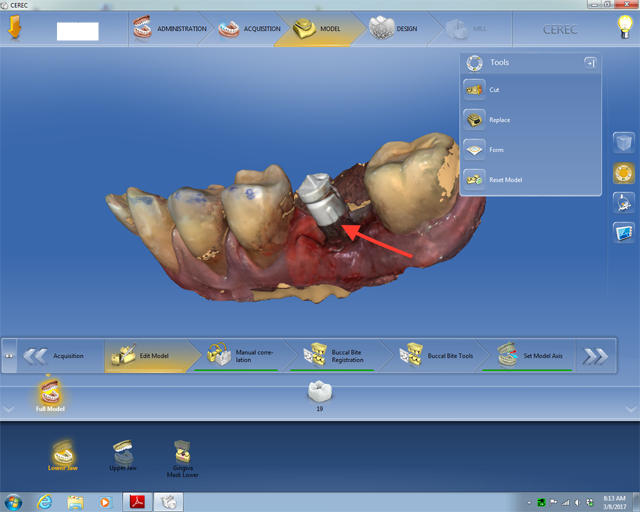The height and width of the screenshot is (512, 640).
Task: Open the Windows Start menu
Action: pos(13,502)
